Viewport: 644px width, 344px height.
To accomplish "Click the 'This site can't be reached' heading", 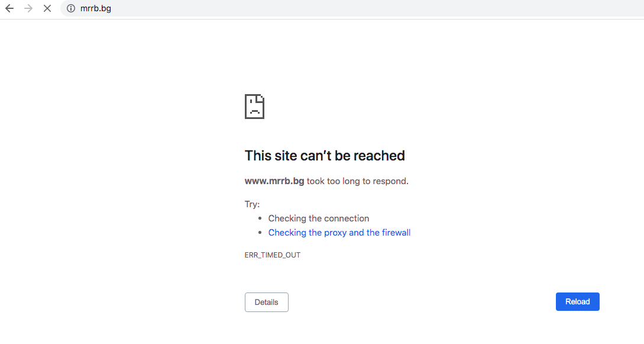I will [325, 156].
